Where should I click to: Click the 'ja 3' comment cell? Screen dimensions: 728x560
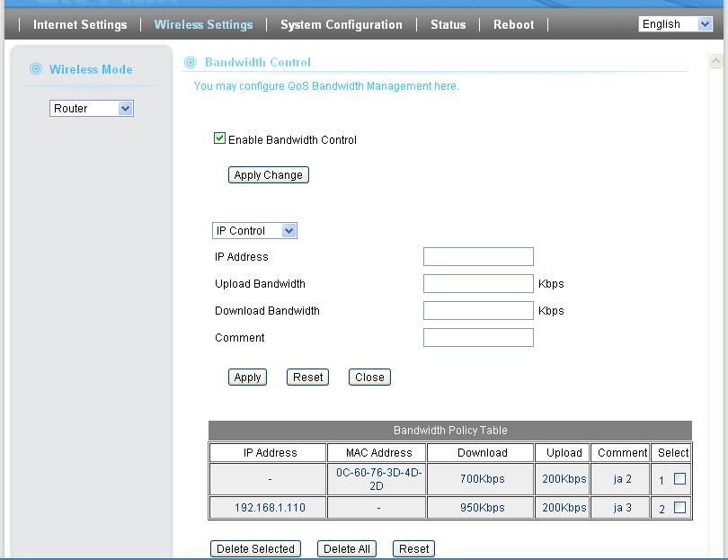620,508
